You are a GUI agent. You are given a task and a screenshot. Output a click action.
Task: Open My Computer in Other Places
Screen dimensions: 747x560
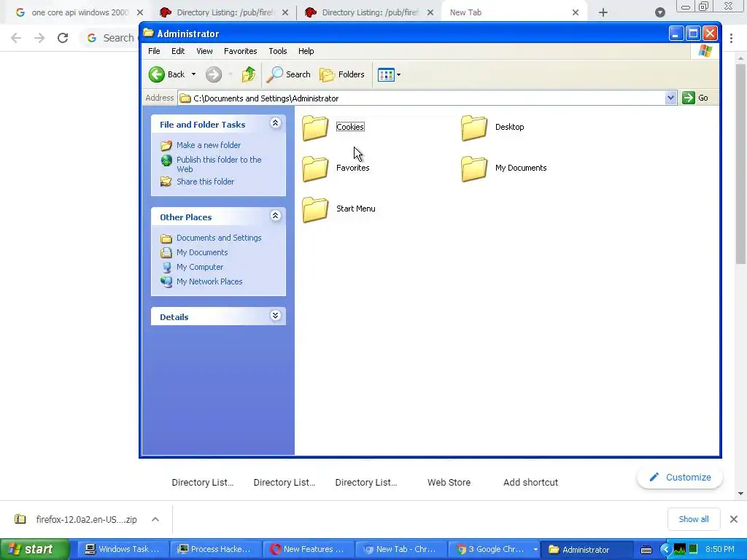pos(200,267)
